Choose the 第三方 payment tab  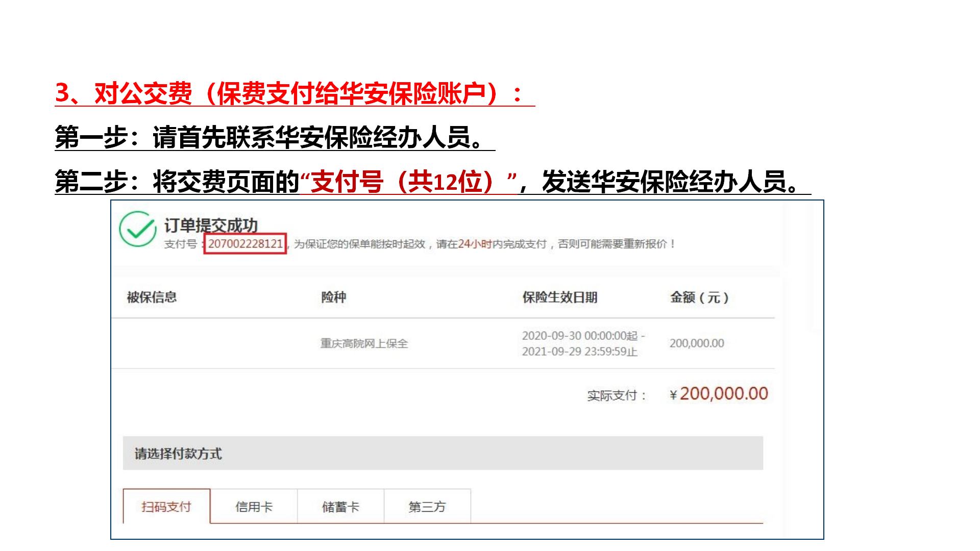pos(427,507)
